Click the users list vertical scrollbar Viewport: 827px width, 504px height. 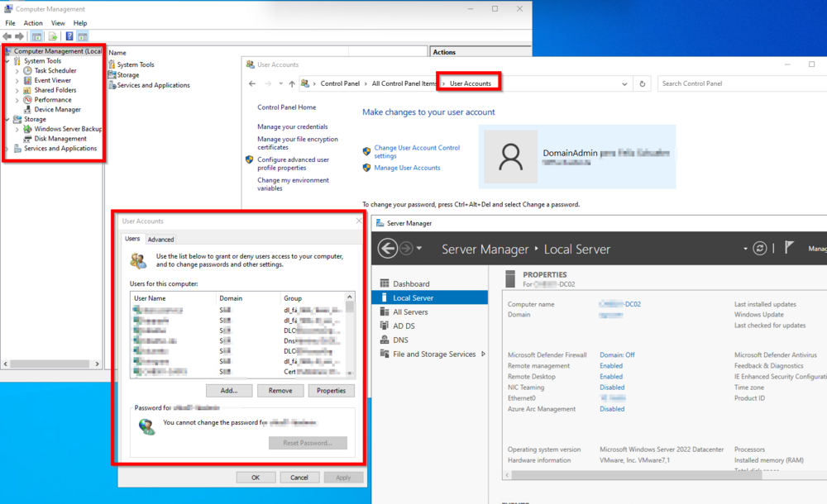point(350,335)
